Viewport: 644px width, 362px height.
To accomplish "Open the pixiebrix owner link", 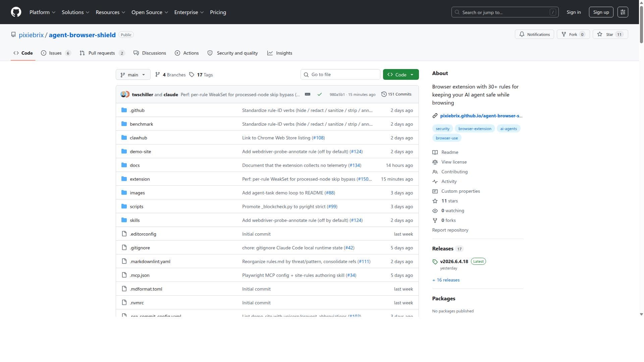I will click(x=31, y=35).
